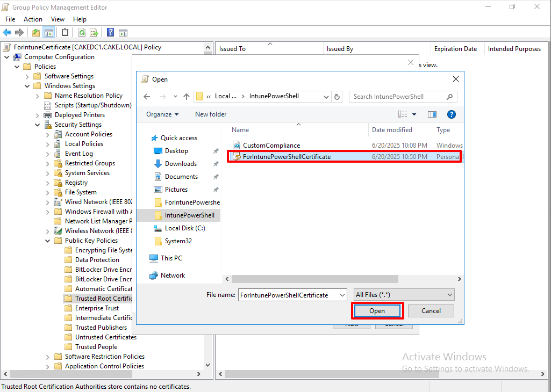The width and height of the screenshot is (551, 392).
Task: Open the view options dropdown arrow
Action: click(x=414, y=114)
